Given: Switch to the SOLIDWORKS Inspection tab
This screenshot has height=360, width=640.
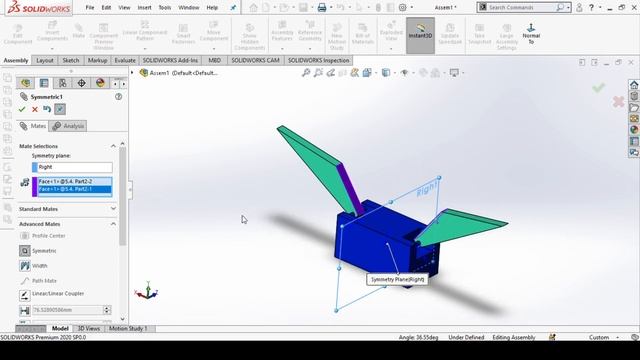Looking at the screenshot, I should 318,60.
